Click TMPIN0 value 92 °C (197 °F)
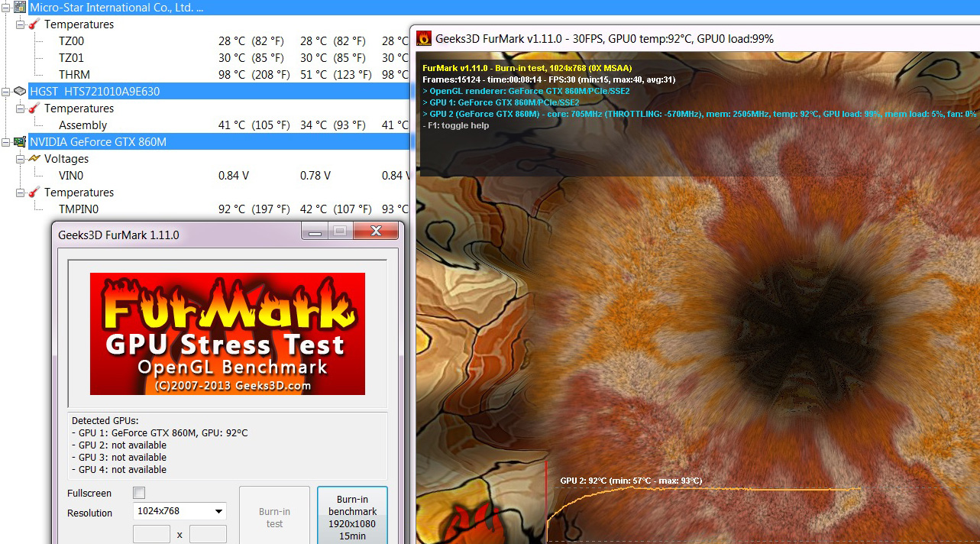 pyautogui.click(x=254, y=209)
